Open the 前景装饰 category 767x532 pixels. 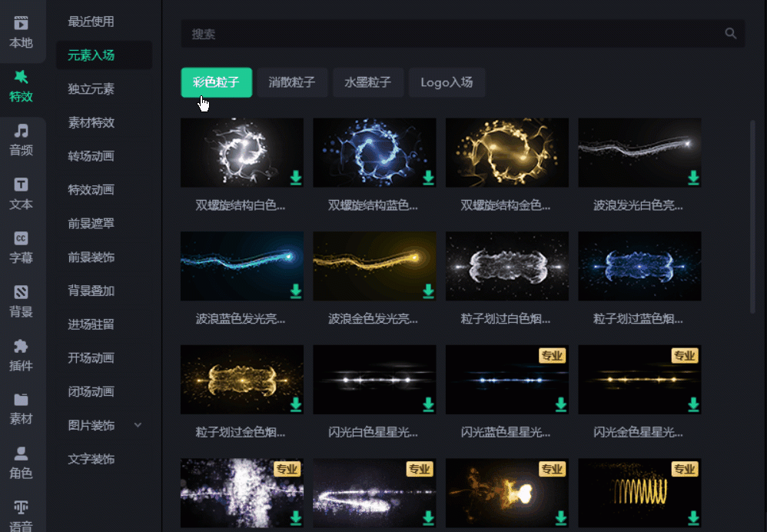pyautogui.click(x=91, y=257)
